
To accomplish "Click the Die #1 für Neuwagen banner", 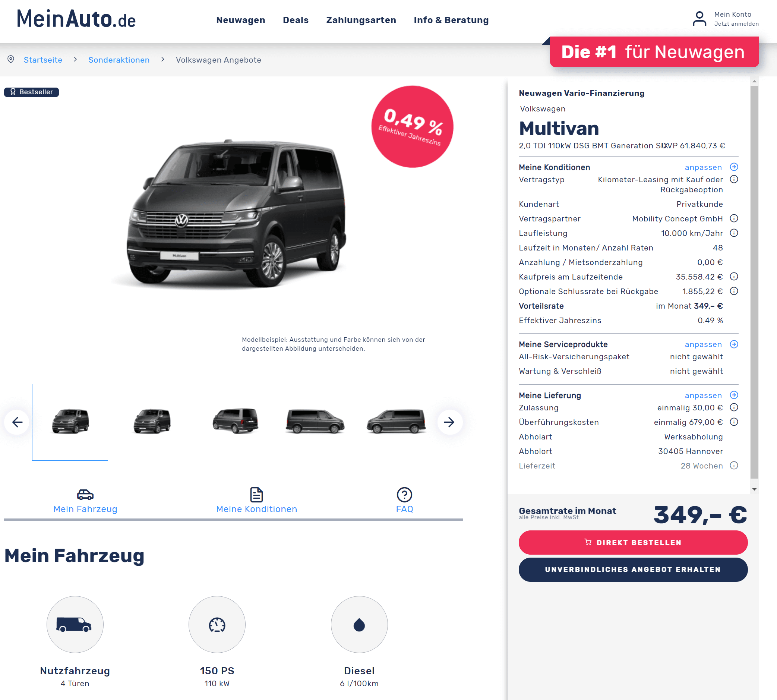I will [x=654, y=52].
